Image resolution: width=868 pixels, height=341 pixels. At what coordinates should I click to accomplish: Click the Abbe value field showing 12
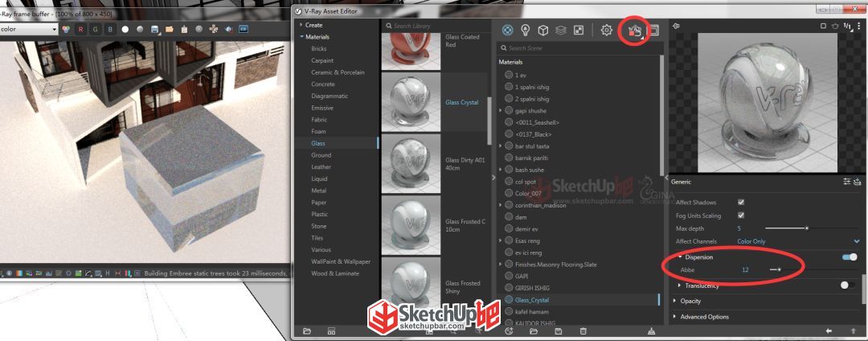point(746,269)
